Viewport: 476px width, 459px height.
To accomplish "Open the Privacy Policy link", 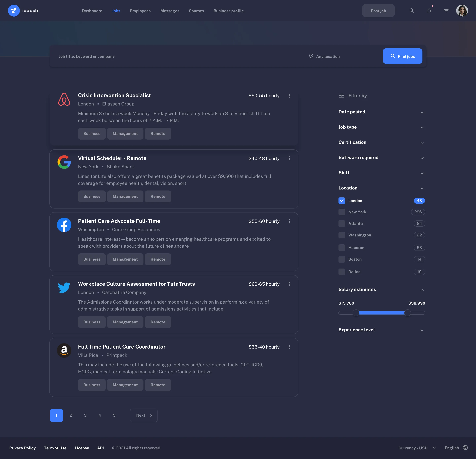I will (22, 448).
